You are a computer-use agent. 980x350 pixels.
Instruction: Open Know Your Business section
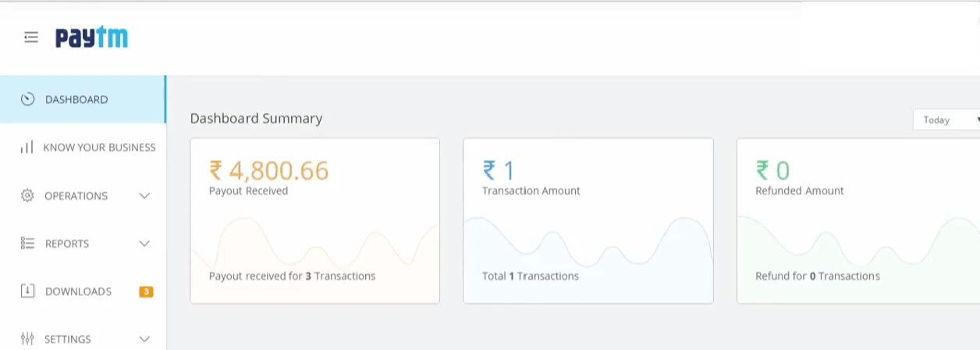click(x=99, y=147)
